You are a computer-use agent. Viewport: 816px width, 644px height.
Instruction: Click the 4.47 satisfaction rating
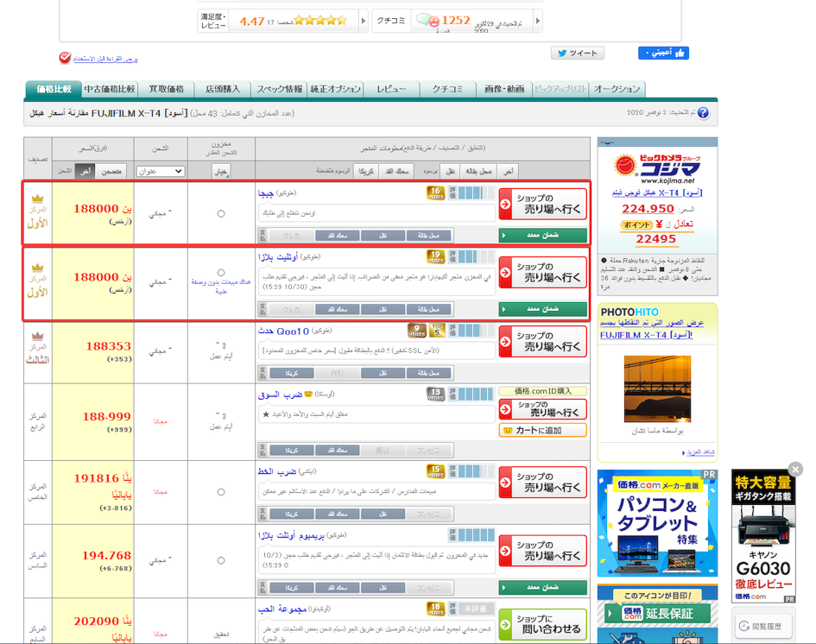click(252, 22)
